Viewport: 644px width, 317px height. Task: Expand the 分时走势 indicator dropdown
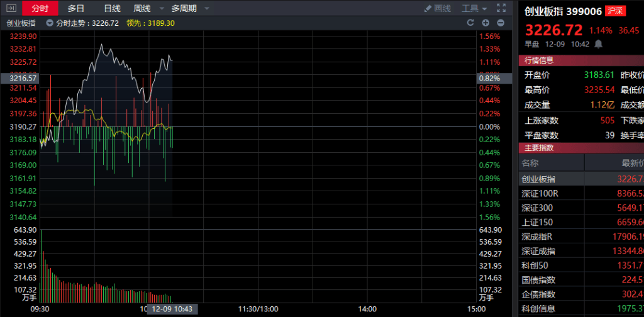click(49, 23)
